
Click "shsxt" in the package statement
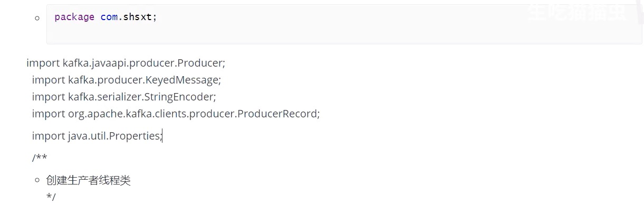(x=138, y=17)
